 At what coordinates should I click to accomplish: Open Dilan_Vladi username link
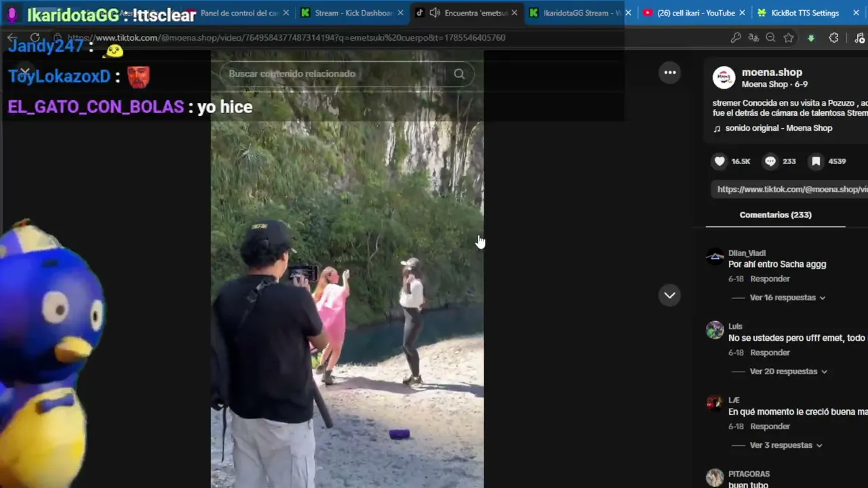pyautogui.click(x=747, y=253)
